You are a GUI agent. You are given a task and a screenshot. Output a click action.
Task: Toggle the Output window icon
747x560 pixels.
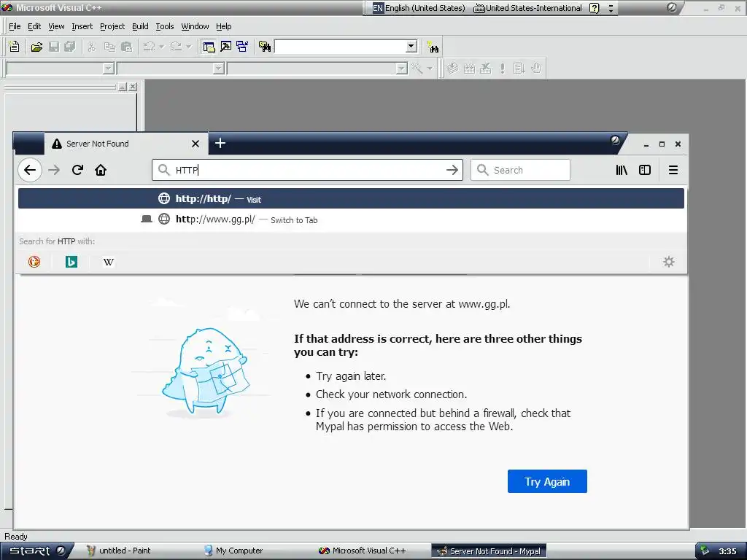(x=226, y=47)
